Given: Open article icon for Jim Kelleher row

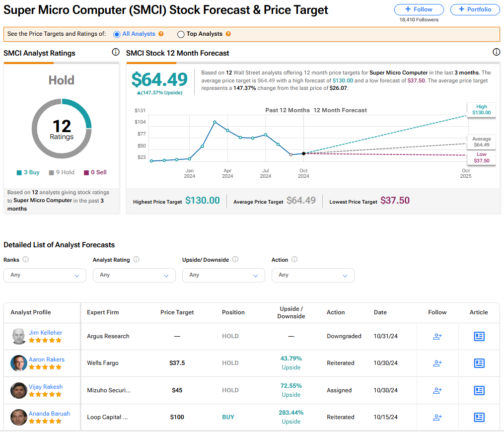Looking at the screenshot, I should point(479,336).
